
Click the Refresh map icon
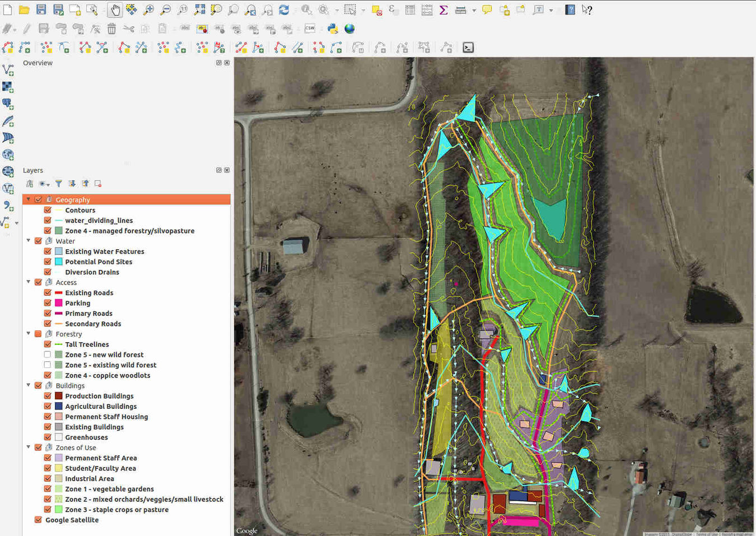click(x=285, y=10)
